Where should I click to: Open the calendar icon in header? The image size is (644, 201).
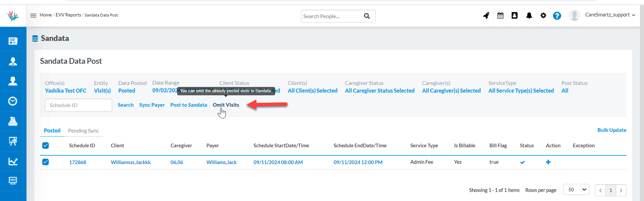[x=500, y=16]
